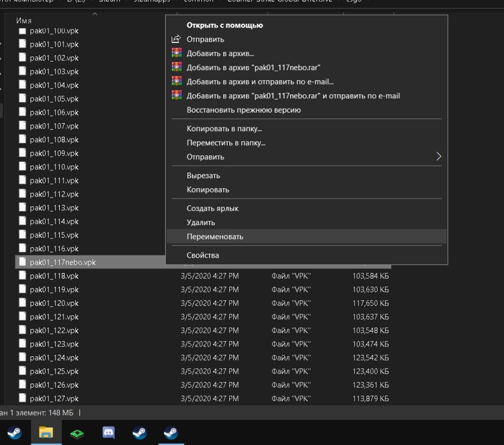Click WinRAR icon for 'Добавить в архив "pak01_117nebo.rar"'
The height and width of the screenshot is (445, 504).
click(176, 67)
